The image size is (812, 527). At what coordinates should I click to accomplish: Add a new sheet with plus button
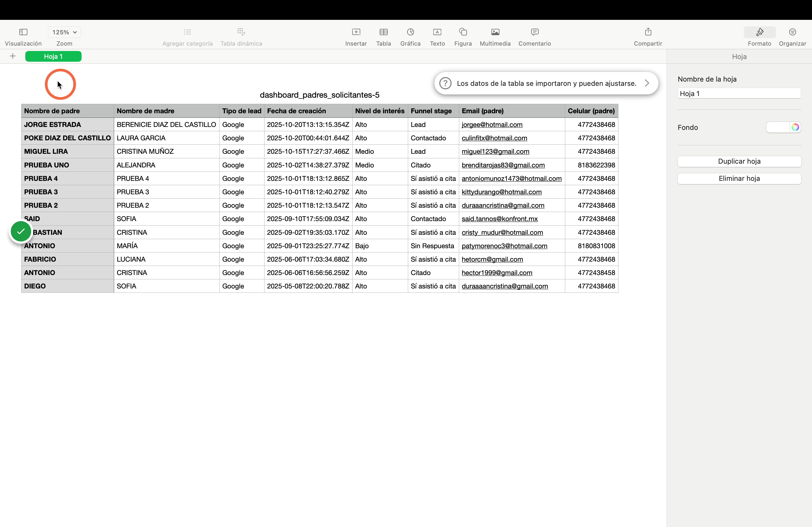[x=13, y=56]
